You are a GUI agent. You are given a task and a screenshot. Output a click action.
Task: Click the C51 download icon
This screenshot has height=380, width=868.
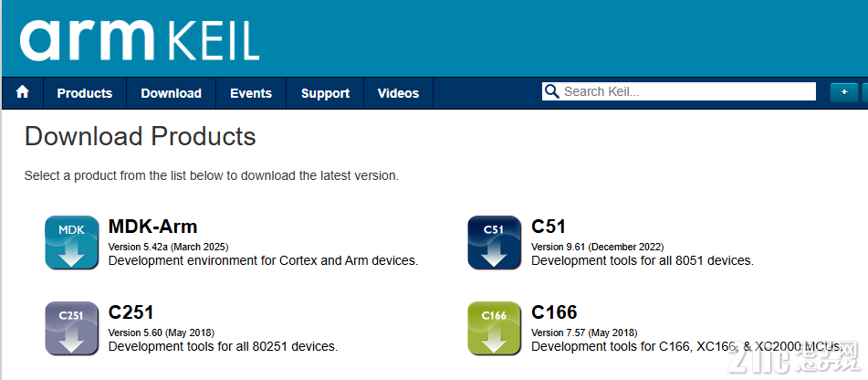tap(495, 243)
